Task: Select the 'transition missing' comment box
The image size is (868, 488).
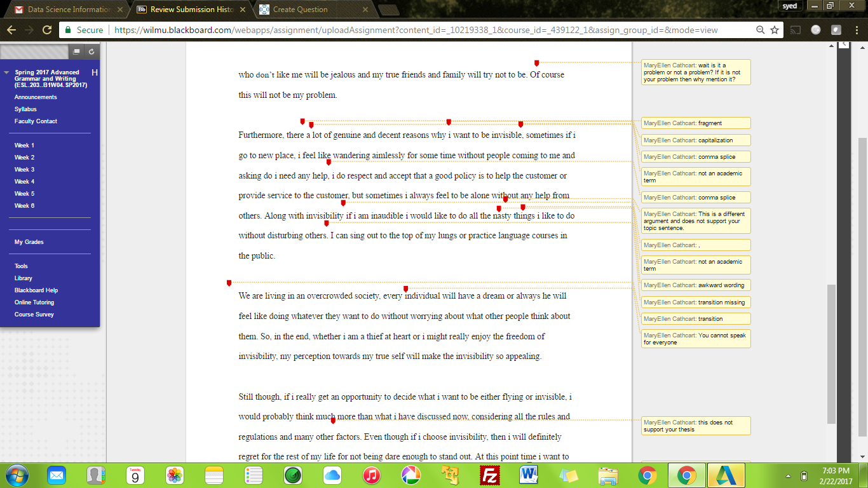Action: [x=696, y=302]
